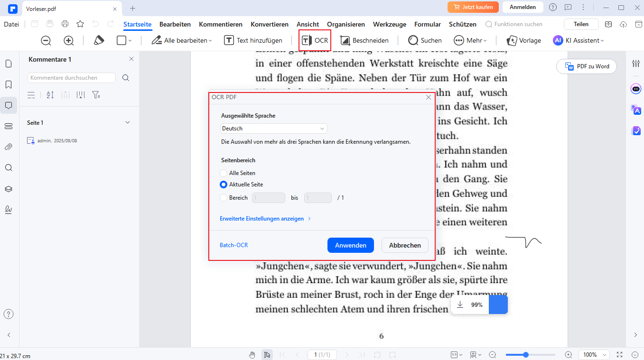Open the Konvertieren tab
644x360 pixels.
tap(270, 24)
